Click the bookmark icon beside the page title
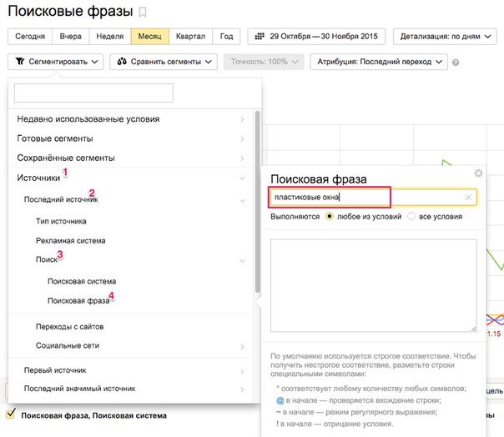504x437 pixels. [x=143, y=13]
